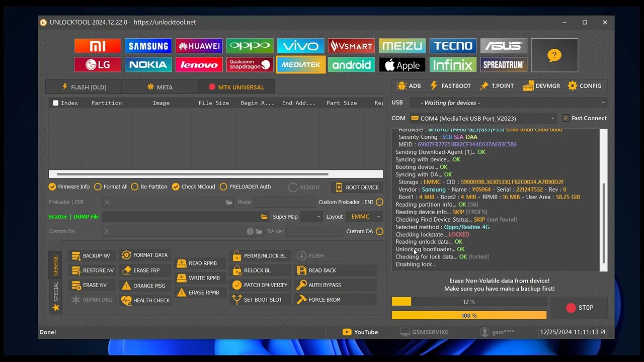Select the Apple brand logo

[x=403, y=65]
